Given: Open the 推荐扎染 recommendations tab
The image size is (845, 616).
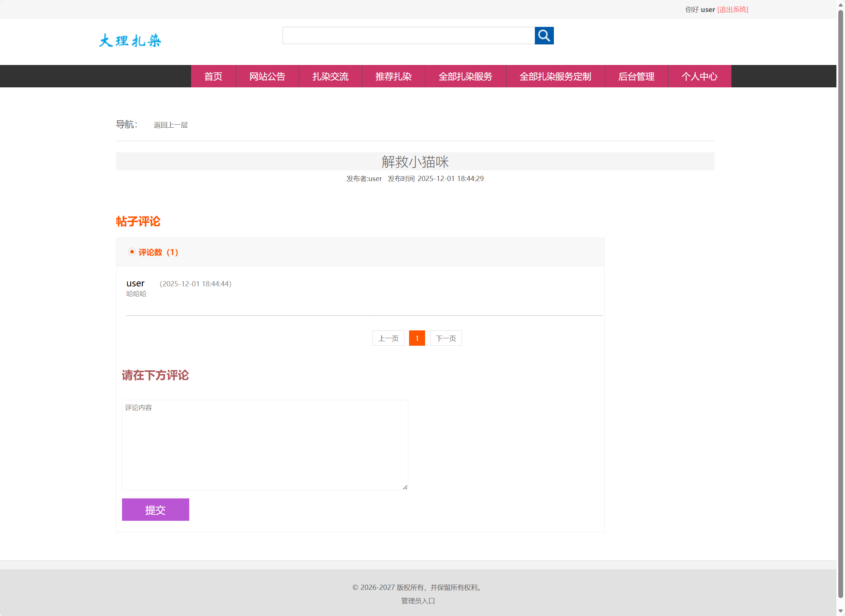Looking at the screenshot, I should point(393,76).
